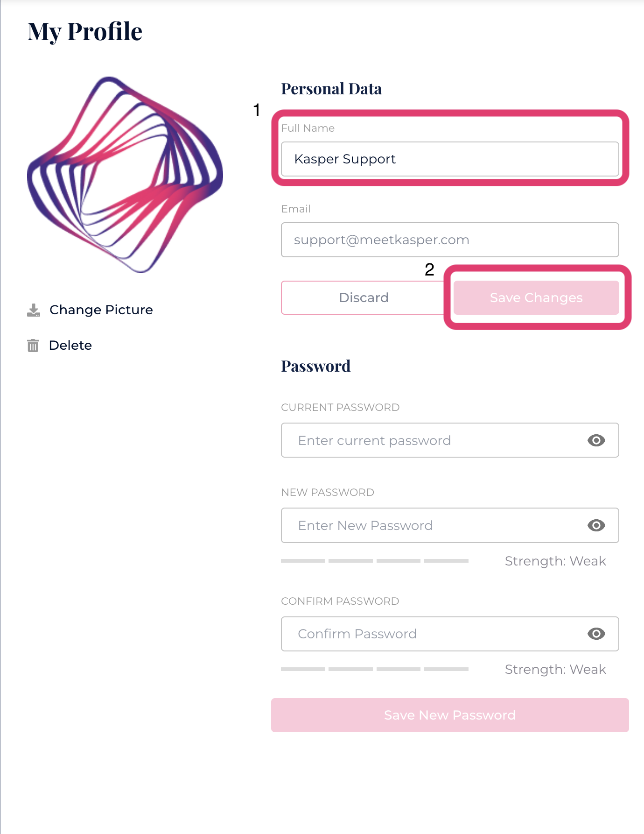This screenshot has width=644, height=834.
Task: Click the profile picture logo image
Action: pyautogui.click(x=125, y=175)
